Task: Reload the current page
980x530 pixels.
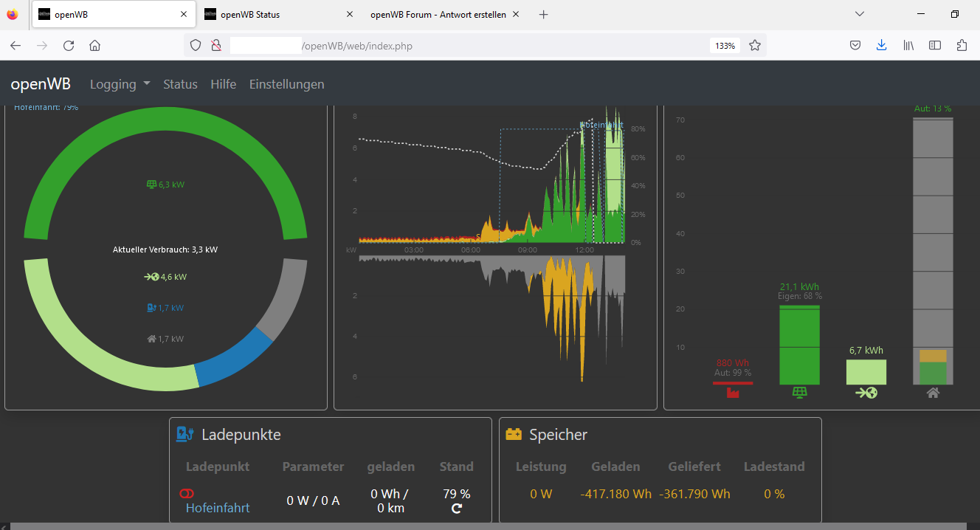Action: tap(69, 46)
